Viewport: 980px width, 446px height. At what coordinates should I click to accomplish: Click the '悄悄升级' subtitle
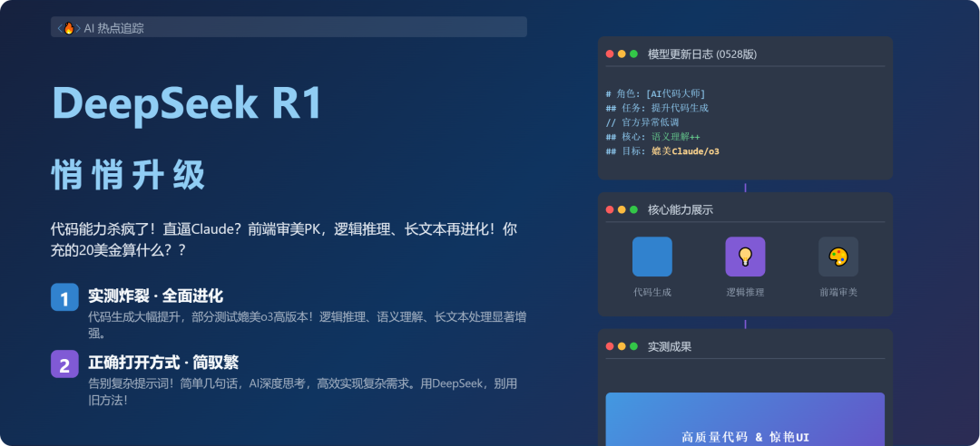pyautogui.click(x=128, y=175)
